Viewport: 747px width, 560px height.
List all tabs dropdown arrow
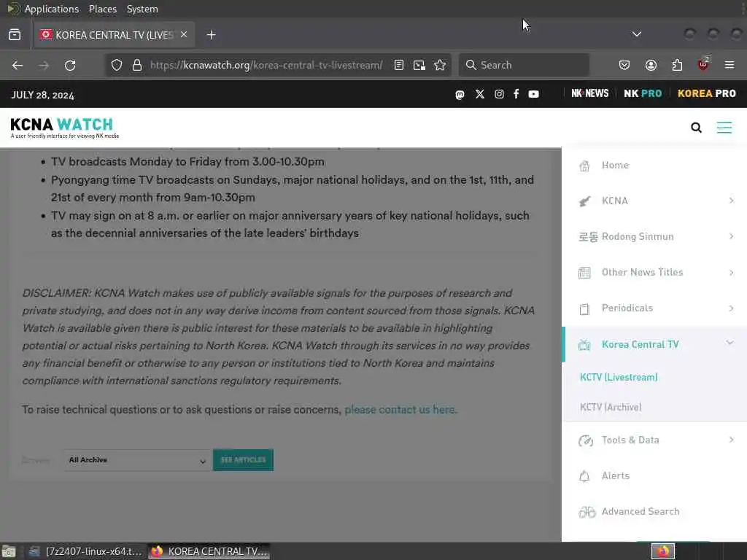636,34
